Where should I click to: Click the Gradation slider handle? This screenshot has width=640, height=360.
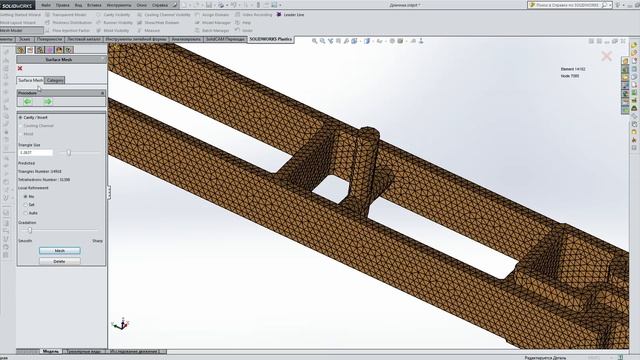30,230
